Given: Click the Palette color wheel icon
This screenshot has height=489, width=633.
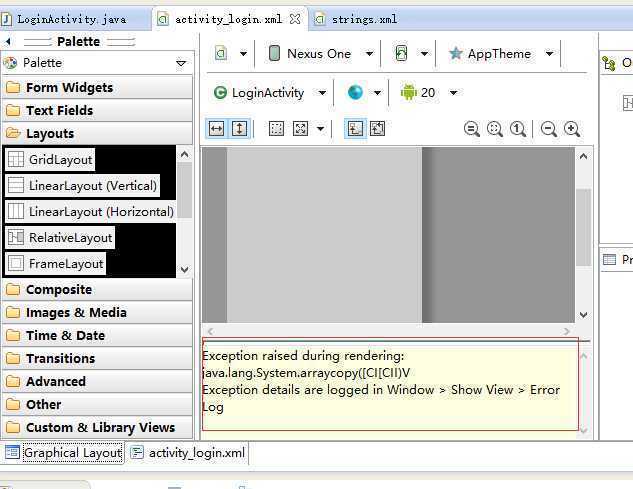Looking at the screenshot, I should [x=10, y=63].
